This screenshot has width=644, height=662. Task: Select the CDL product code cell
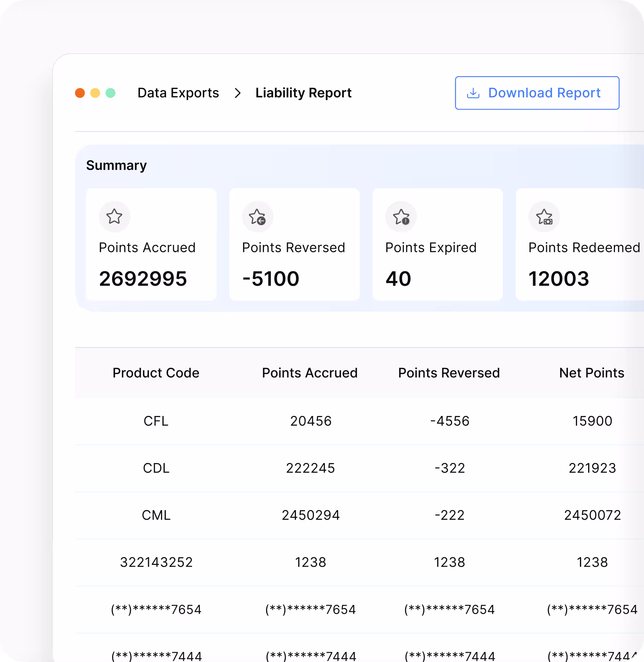pos(156,468)
